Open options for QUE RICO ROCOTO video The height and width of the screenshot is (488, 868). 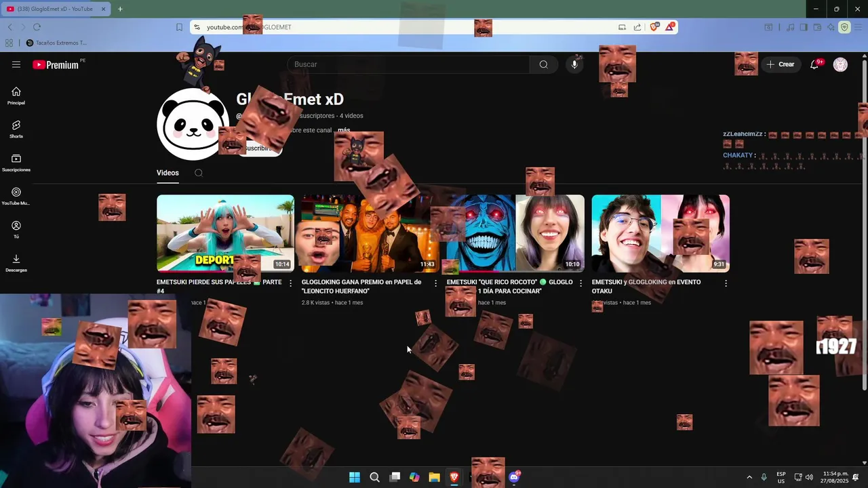[x=580, y=283]
